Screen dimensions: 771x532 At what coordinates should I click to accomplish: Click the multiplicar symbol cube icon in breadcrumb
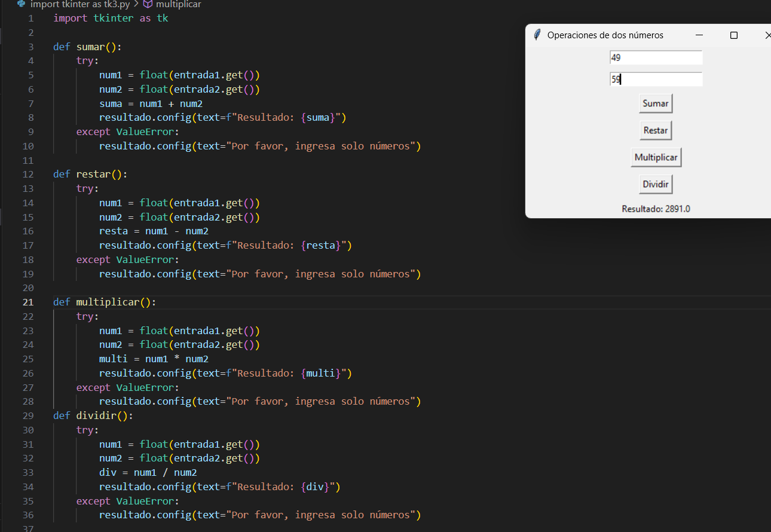148,4
